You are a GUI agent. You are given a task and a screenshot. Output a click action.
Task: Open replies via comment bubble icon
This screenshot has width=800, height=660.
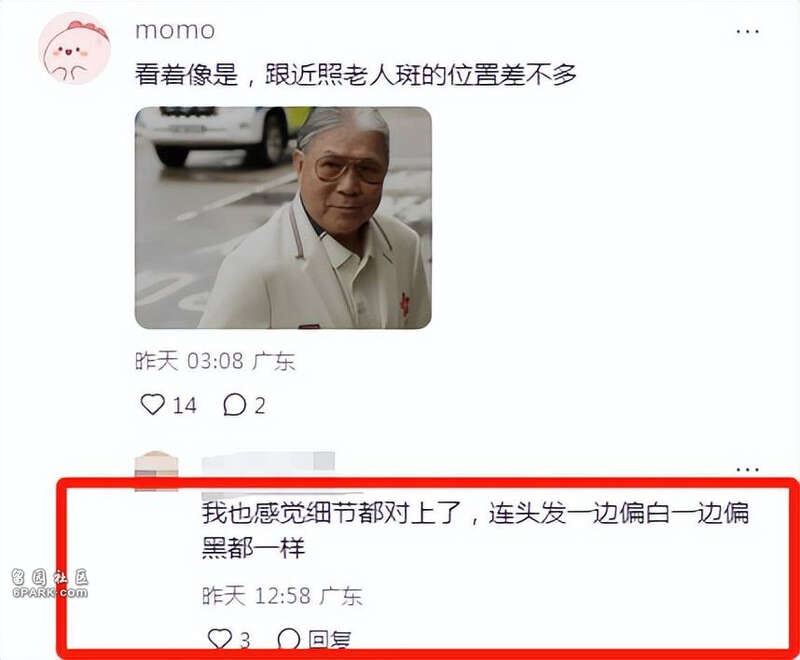coord(235,405)
